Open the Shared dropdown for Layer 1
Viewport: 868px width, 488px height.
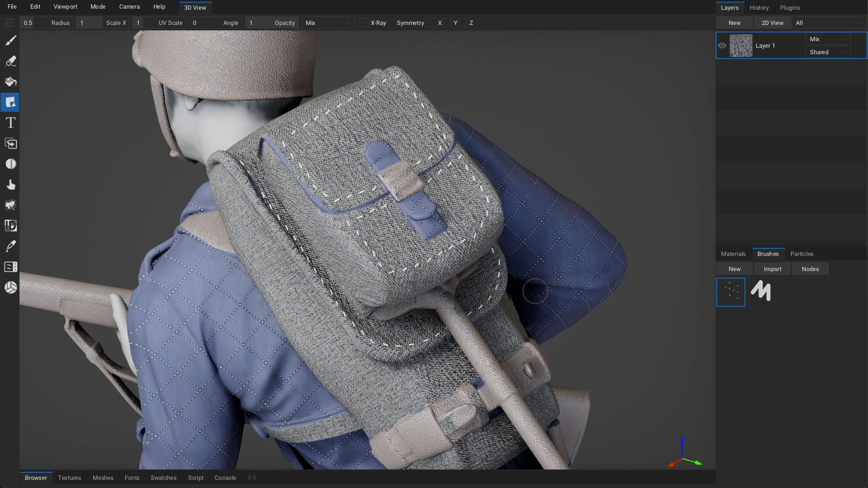(827, 52)
